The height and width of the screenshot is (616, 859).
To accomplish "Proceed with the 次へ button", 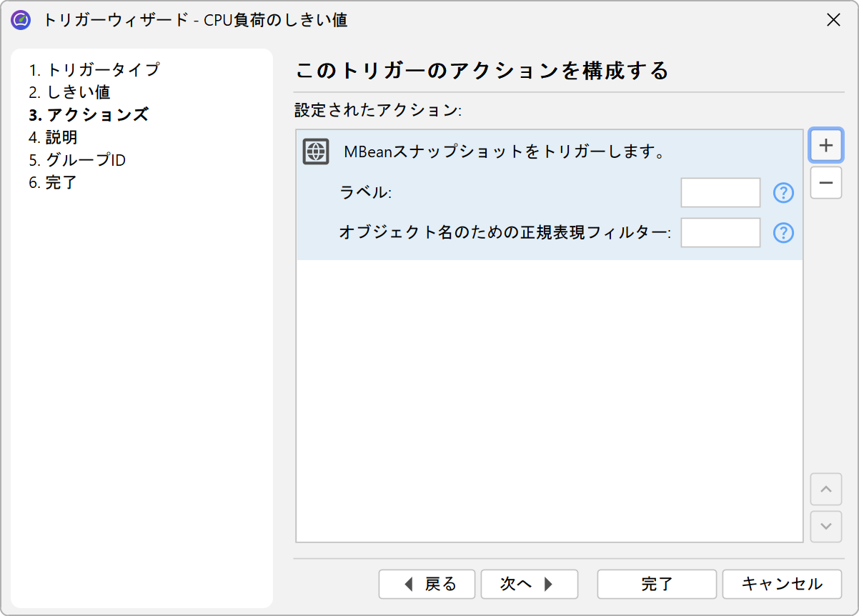I will point(529,584).
